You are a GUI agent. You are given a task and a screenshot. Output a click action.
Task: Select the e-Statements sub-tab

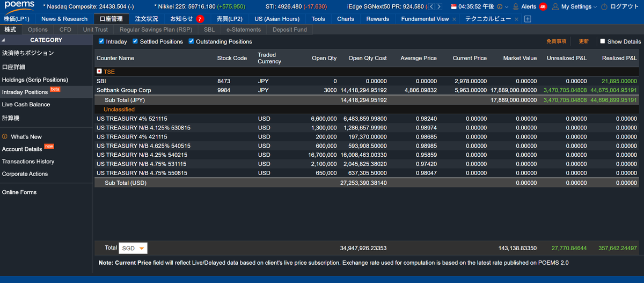click(x=244, y=30)
